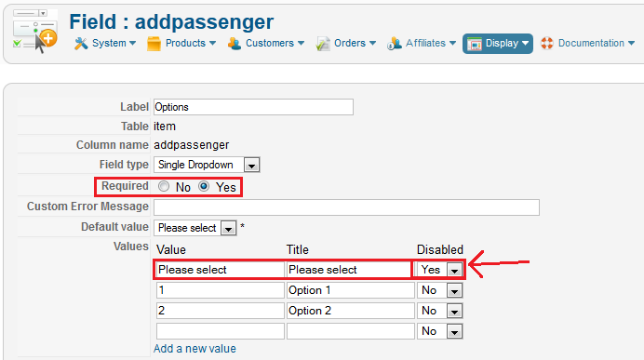
Task: Click the Orders document icon
Action: 323,44
